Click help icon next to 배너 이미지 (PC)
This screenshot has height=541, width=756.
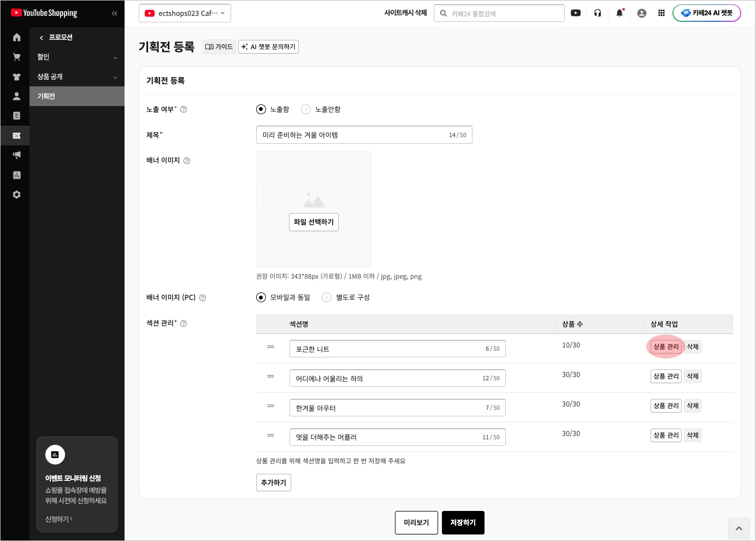click(203, 298)
